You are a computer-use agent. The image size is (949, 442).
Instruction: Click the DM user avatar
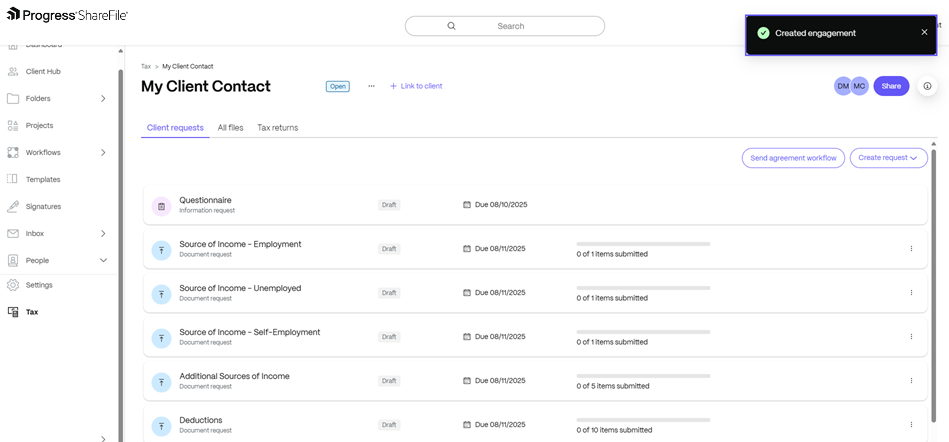click(843, 86)
